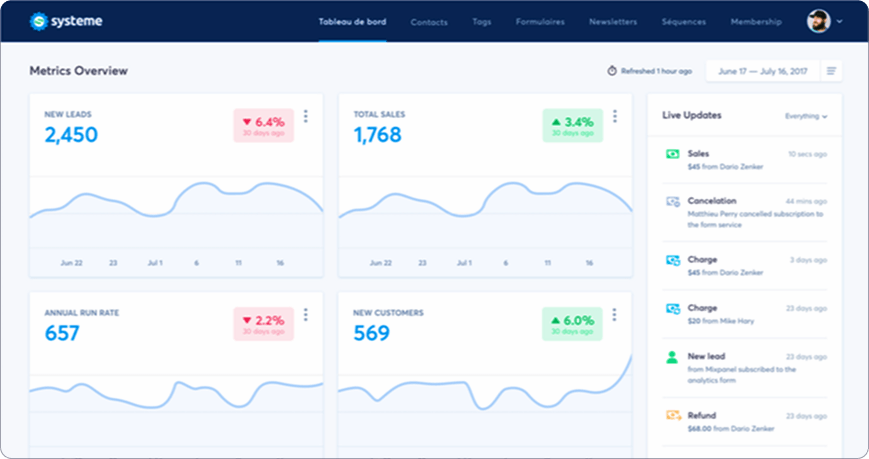
Task: Click the 6.4% New Leads change badge
Action: (x=263, y=125)
